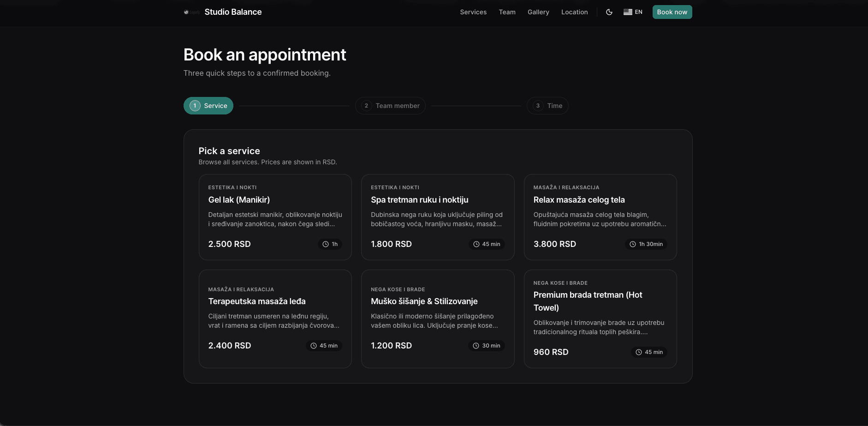Click the Book an appointment heading
The image size is (868, 426).
265,55
